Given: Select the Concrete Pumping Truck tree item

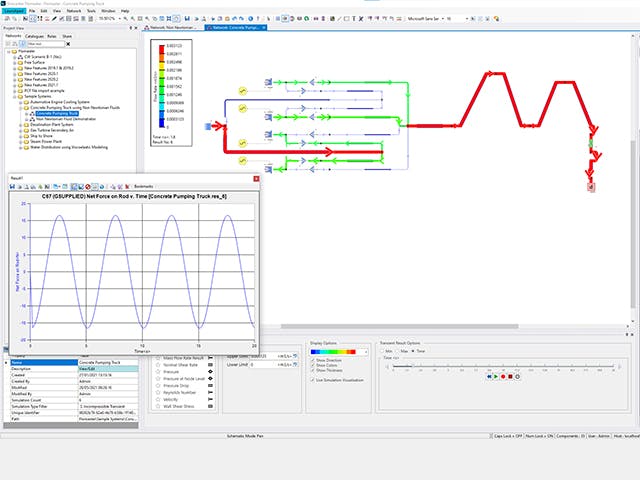Looking at the screenshot, I should (x=58, y=115).
